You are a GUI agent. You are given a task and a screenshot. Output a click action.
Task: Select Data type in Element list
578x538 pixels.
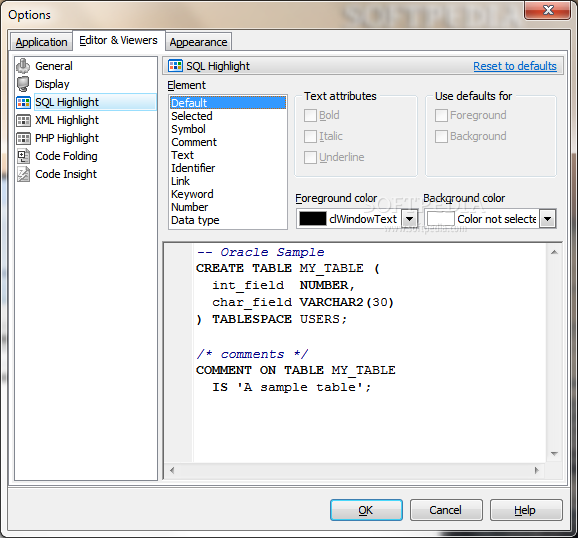(x=228, y=220)
